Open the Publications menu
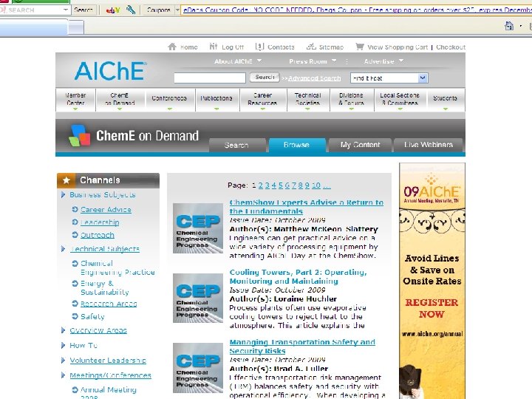This screenshot has width=532, height=399. [216, 100]
